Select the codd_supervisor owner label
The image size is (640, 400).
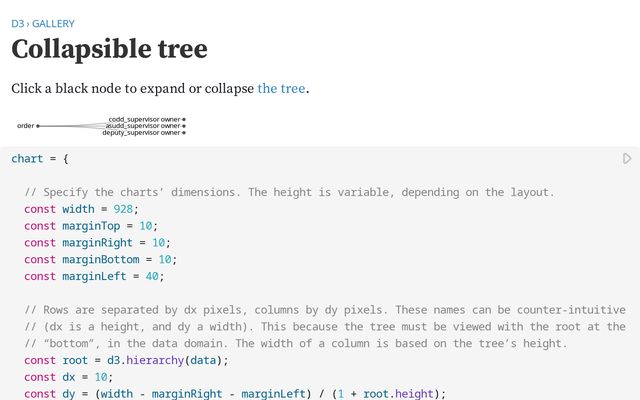144,120
